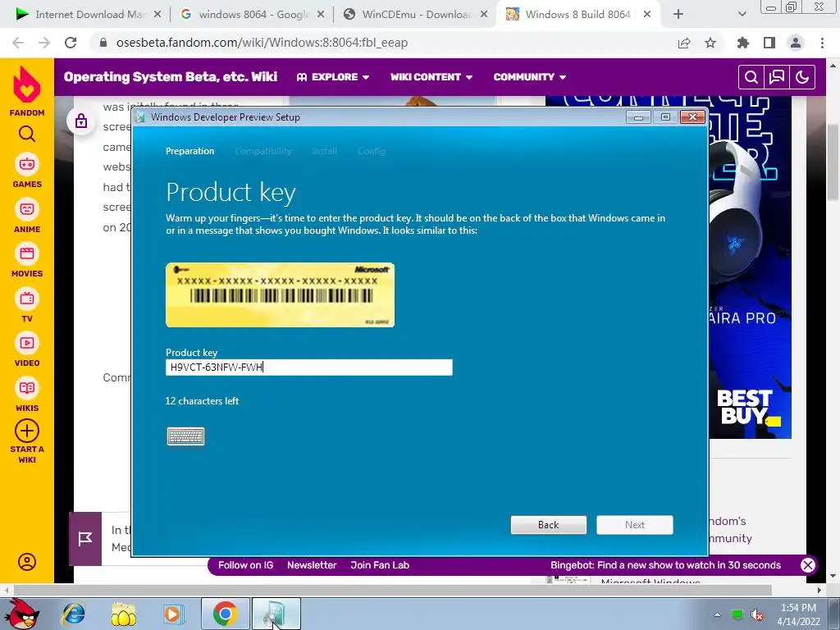This screenshot has height=630, width=840.
Task: Open the wiki discussions icon
Action: coord(777,77)
